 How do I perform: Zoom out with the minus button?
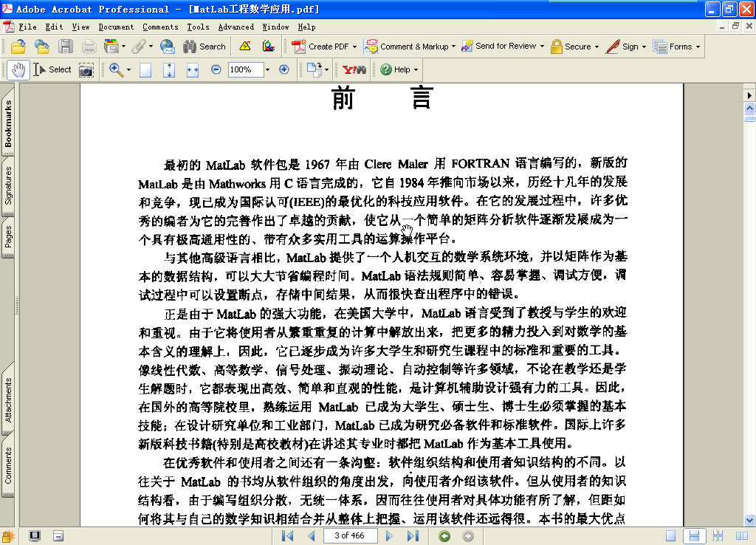coord(216,70)
